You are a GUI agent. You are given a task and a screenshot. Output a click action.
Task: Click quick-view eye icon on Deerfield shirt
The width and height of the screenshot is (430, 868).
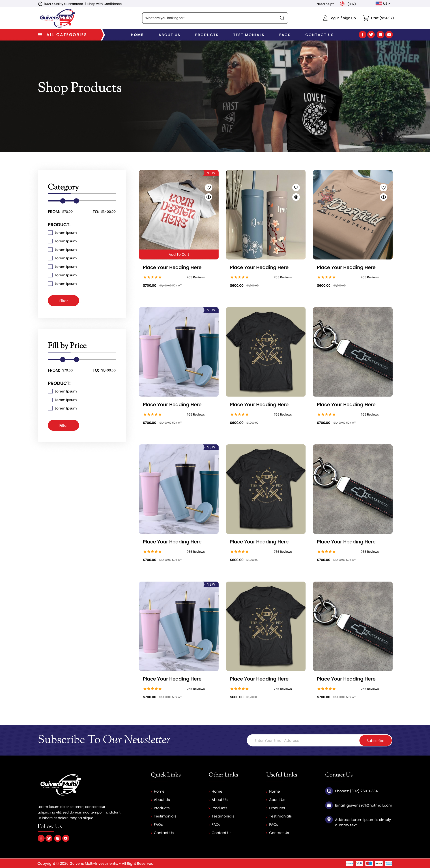pyautogui.click(x=383, y=197)
